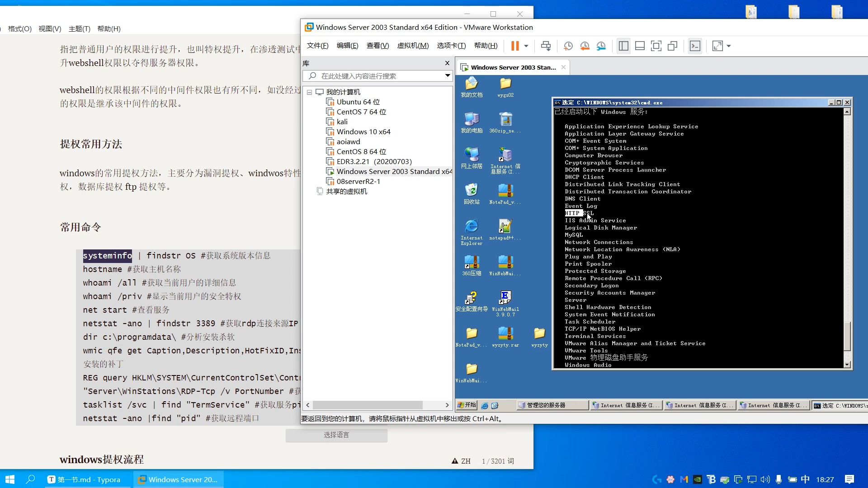The width and height of the screenshot is (868, 488).
Task: Enter VMware full screen mode
Action: 656,46
